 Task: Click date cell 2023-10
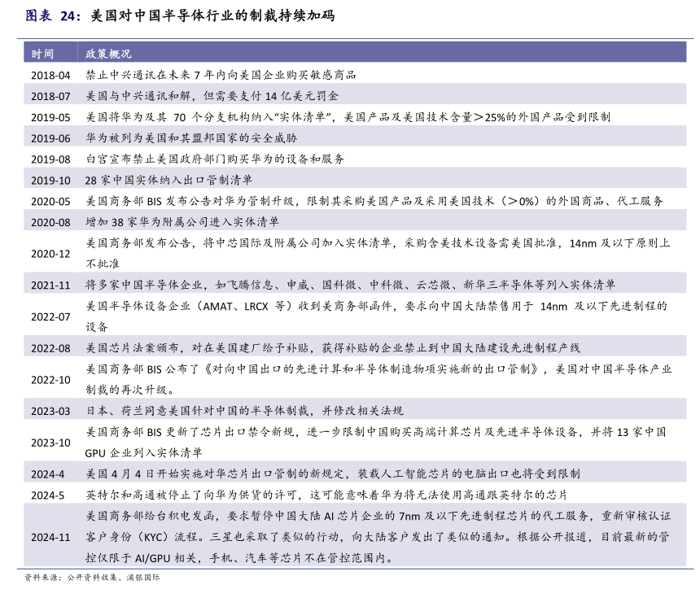coord(50,443)
